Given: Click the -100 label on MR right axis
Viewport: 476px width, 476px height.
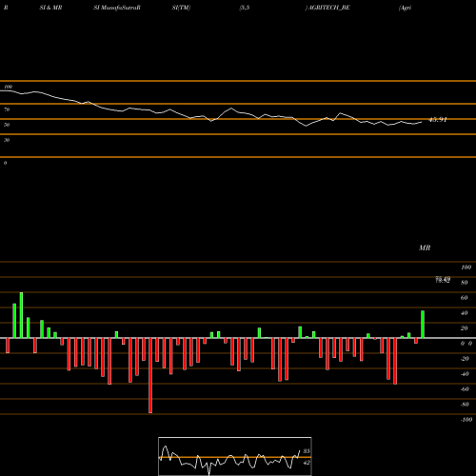Looking at the screenshot, I should [x=466, y=420].
